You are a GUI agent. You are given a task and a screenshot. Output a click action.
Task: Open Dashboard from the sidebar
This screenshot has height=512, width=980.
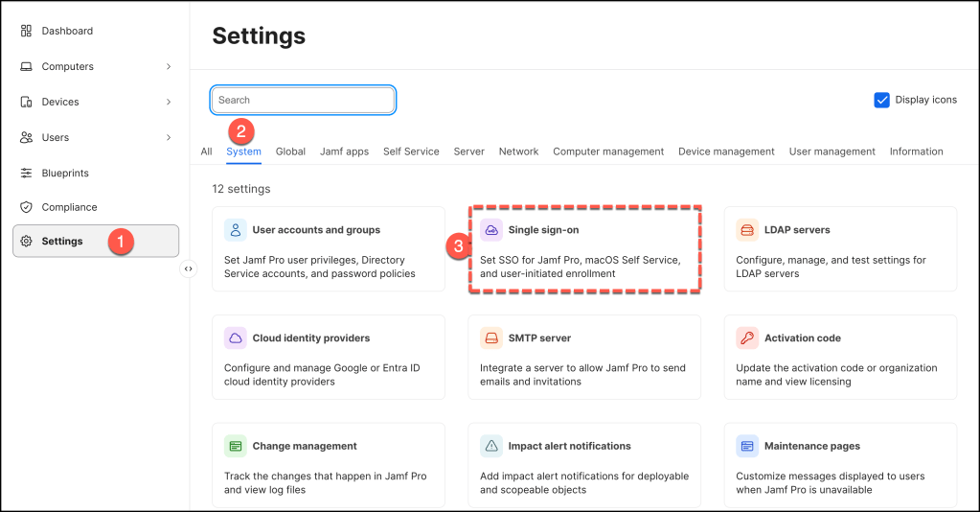[66, 31]
